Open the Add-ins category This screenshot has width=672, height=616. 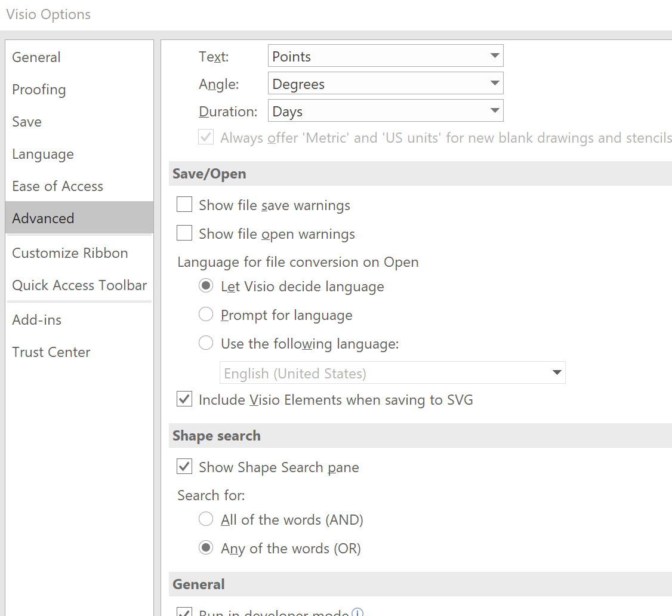[x=37, y=320]
